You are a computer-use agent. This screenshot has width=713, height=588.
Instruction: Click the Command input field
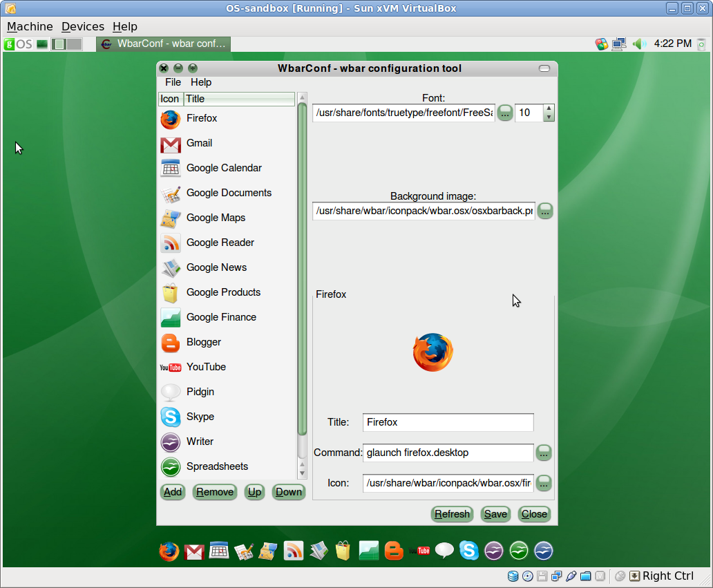pos(448,453)
